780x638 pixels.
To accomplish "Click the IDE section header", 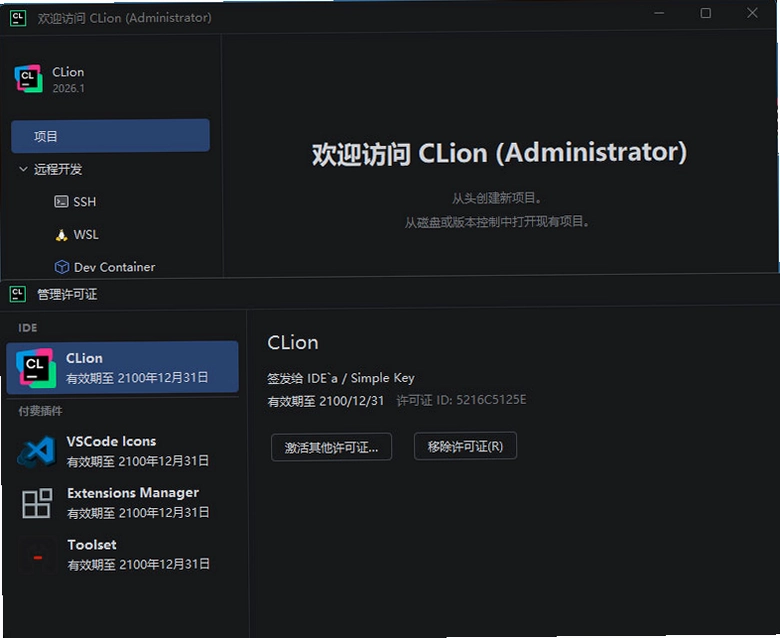I will [x=27, y=328].
